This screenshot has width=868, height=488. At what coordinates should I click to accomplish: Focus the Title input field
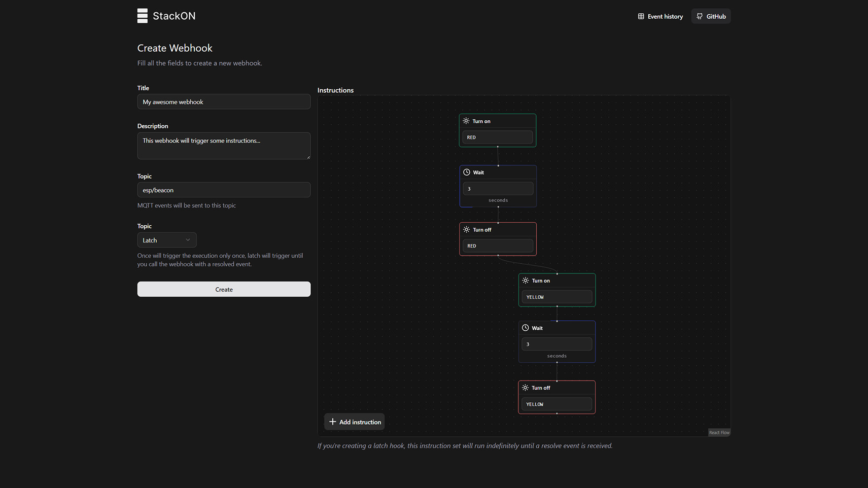(224, 102)
